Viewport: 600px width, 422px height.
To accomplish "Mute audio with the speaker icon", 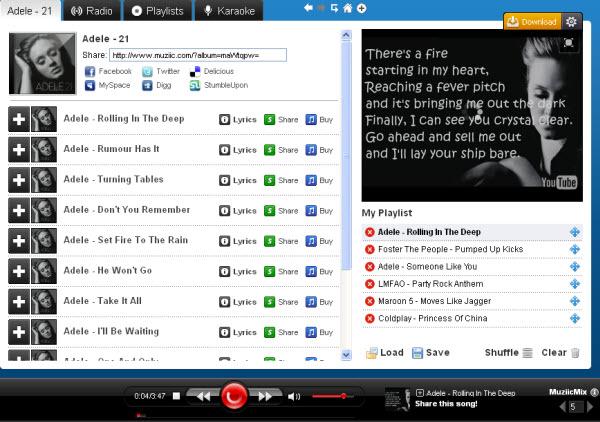I will coord(294,396).
